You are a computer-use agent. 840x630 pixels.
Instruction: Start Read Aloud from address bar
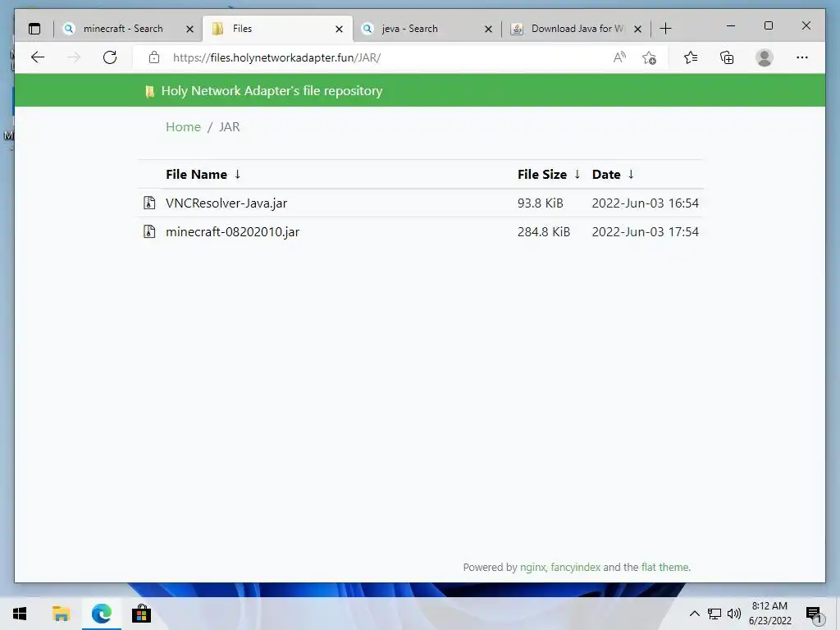(619, 57)
